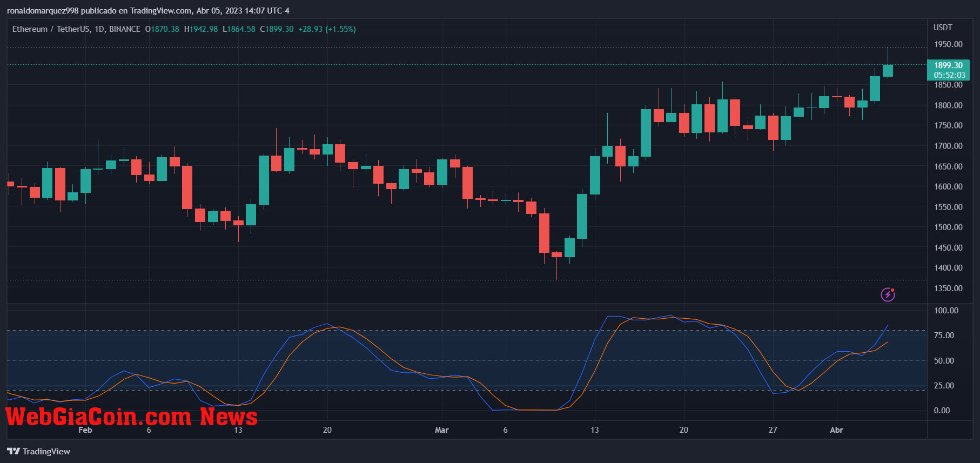This screenshot has height=463, width=980.
Task: Click the 1700.00 price axis label
Action: pyautogui.click(x=948, y=146)
